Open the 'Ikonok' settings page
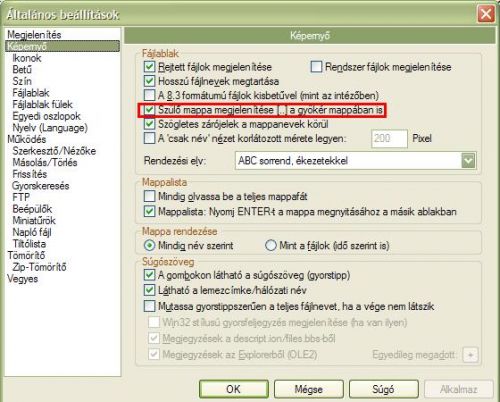Image resolution: width=500 pixels, height=402 pixels. pos(27,58)
